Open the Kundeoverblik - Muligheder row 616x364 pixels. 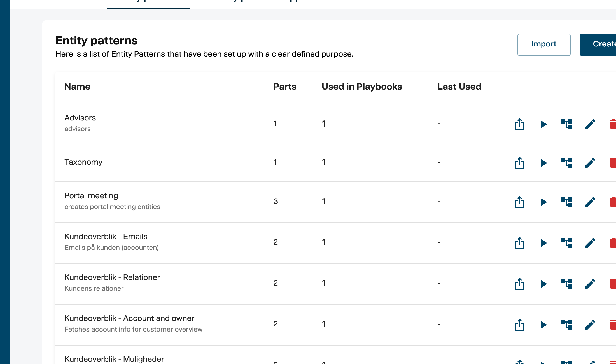pos(114,359)
